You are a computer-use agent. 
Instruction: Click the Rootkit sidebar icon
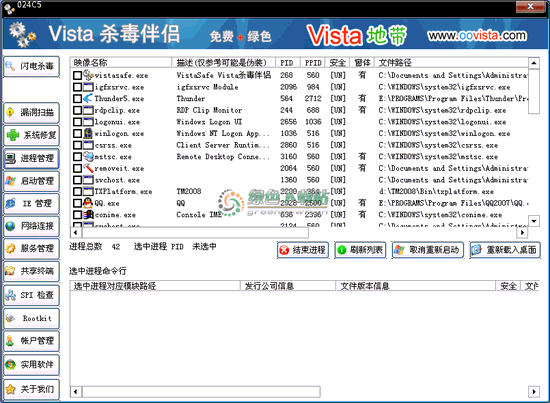pyautogui.click(x=11, y=318)
